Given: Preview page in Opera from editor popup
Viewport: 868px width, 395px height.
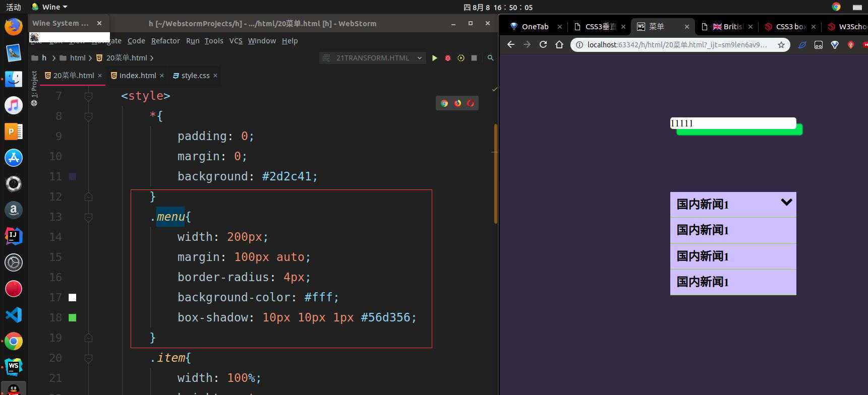Looking at the screenshot, I should point(471,103).
